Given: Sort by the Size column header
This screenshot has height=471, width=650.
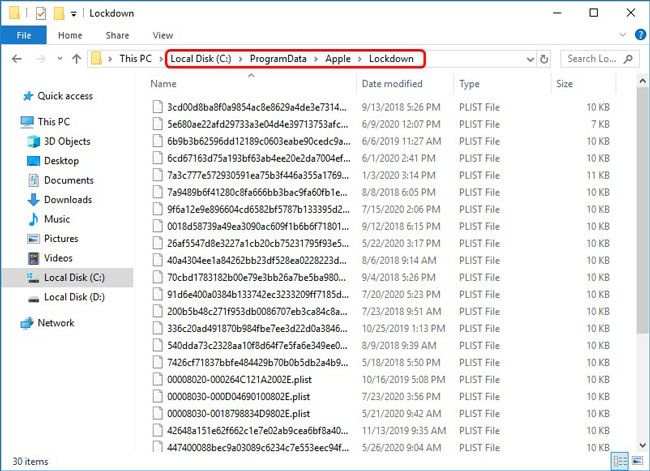Looking at the screenshot, I should [x=564, y=84].
